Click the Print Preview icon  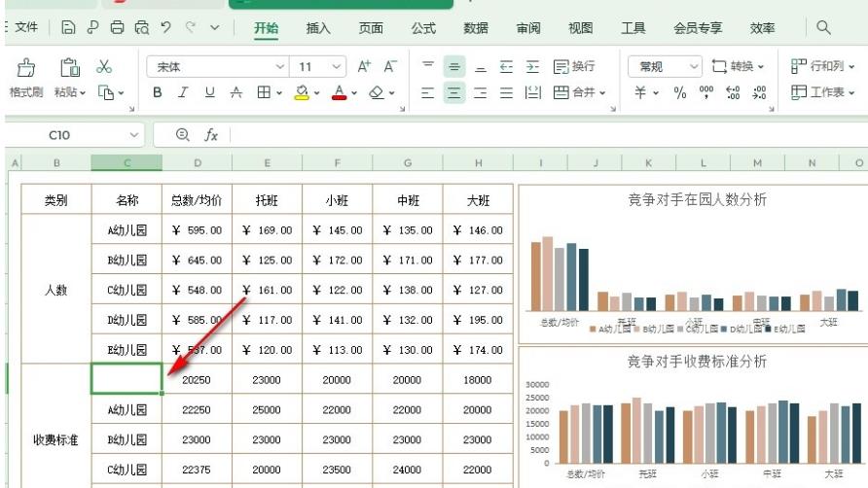tap(142, 27)
